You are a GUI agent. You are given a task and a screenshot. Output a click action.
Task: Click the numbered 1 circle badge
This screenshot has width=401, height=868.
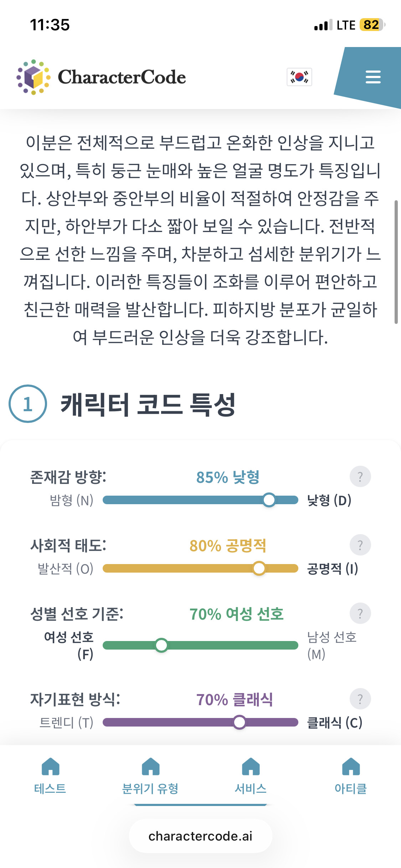coord(28,404)
